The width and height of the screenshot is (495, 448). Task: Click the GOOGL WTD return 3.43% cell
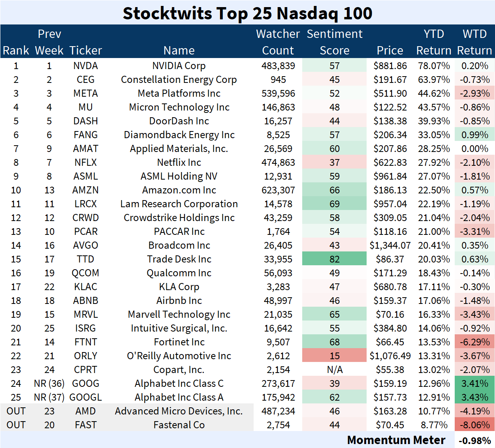[x=474, y=397]
